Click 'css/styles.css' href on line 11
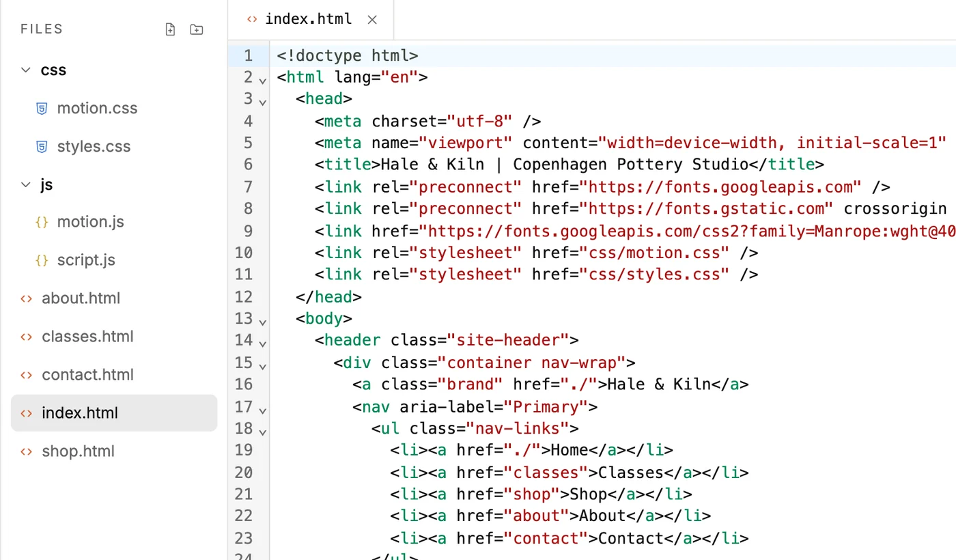The image size is (956, 560). tap(654, 275)
